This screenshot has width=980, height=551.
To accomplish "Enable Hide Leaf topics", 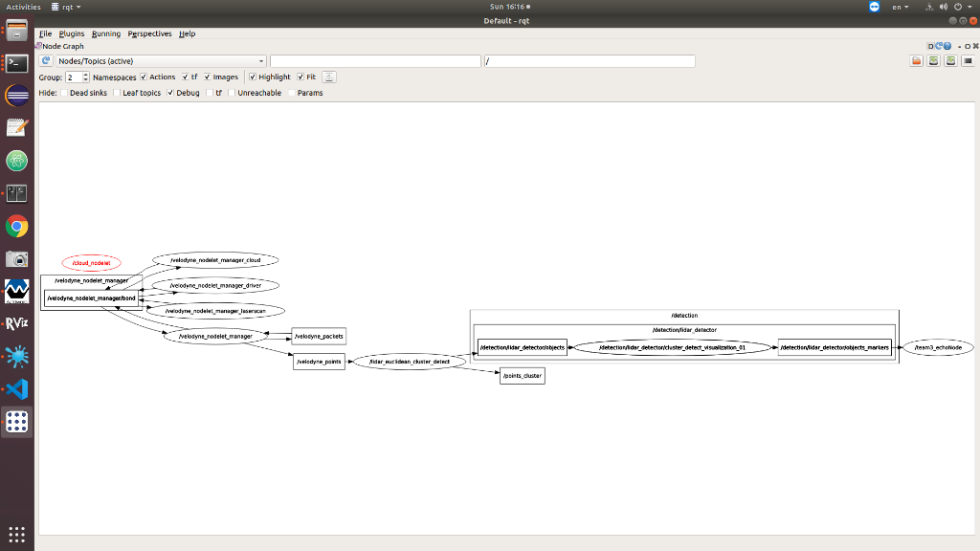I will click(x=117, y=93).
